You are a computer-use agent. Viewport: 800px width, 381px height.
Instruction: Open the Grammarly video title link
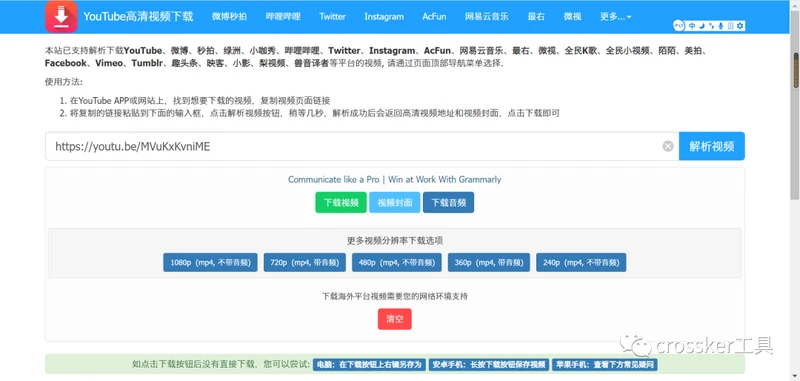[x=394, y=180]
